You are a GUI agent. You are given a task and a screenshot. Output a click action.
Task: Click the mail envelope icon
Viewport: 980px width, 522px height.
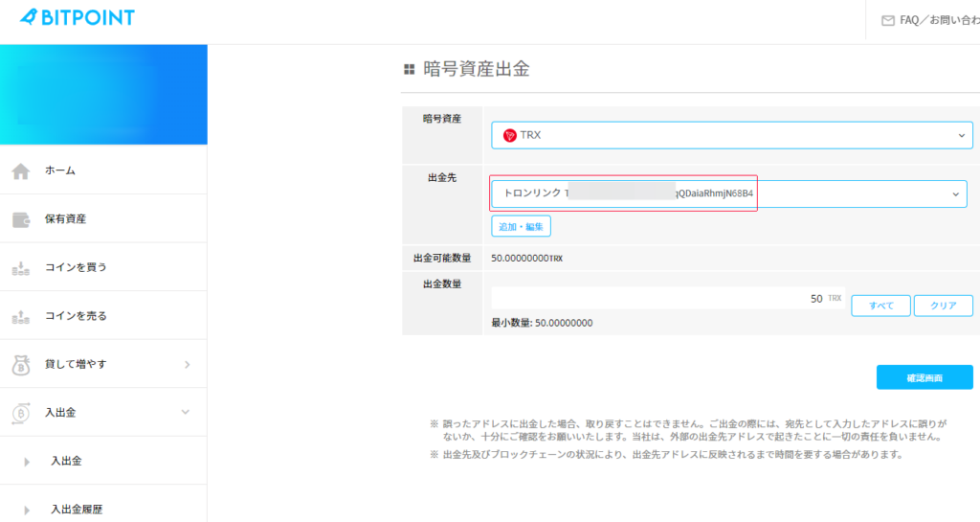point(887,20)
